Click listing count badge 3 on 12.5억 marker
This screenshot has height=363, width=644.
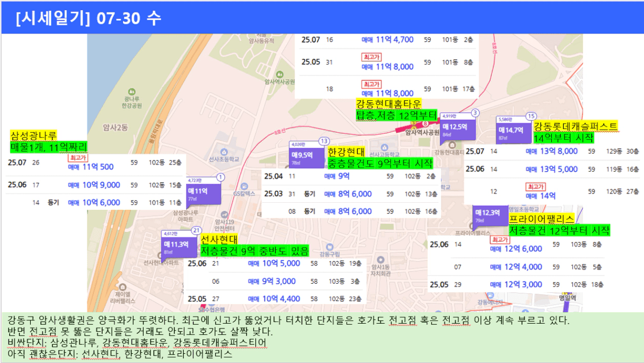(475, 113)
